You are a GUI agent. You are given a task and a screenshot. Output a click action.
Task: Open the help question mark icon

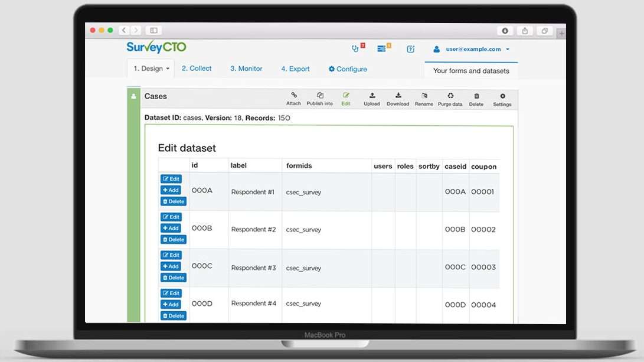point(411,49)
